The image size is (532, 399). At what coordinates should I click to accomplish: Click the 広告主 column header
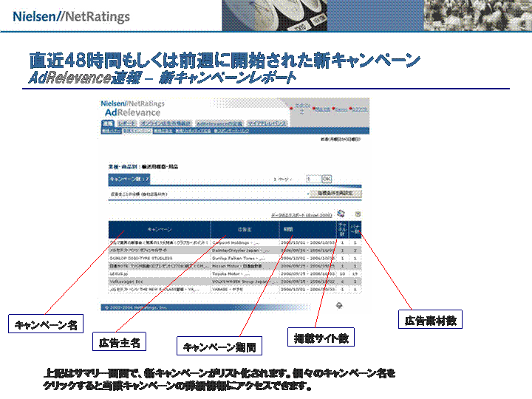245,230
